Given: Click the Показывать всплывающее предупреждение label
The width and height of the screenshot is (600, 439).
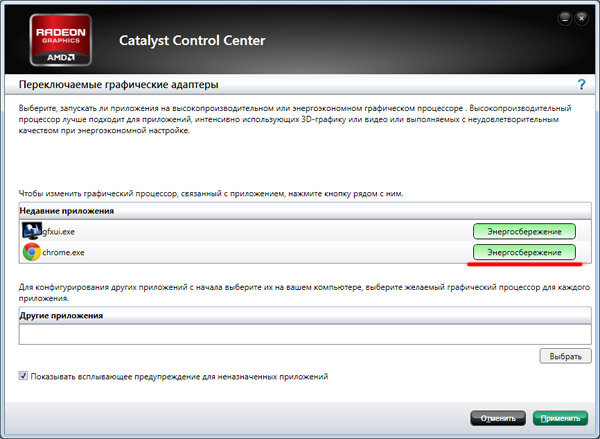Looking at the screenshot, I should [x=179, y=377].
